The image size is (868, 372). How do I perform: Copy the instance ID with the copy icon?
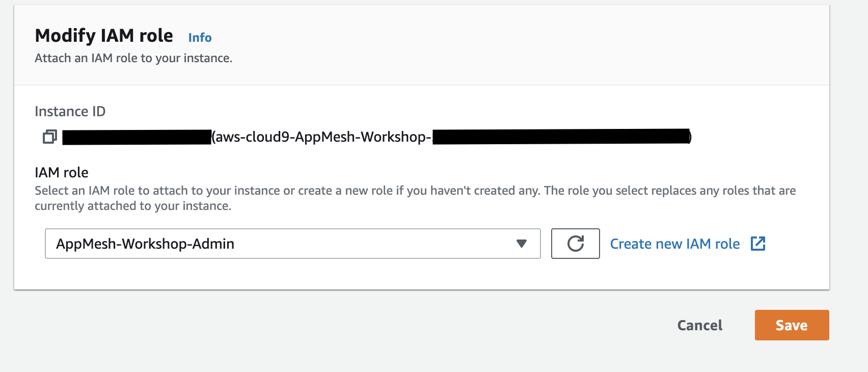[49, 137]
